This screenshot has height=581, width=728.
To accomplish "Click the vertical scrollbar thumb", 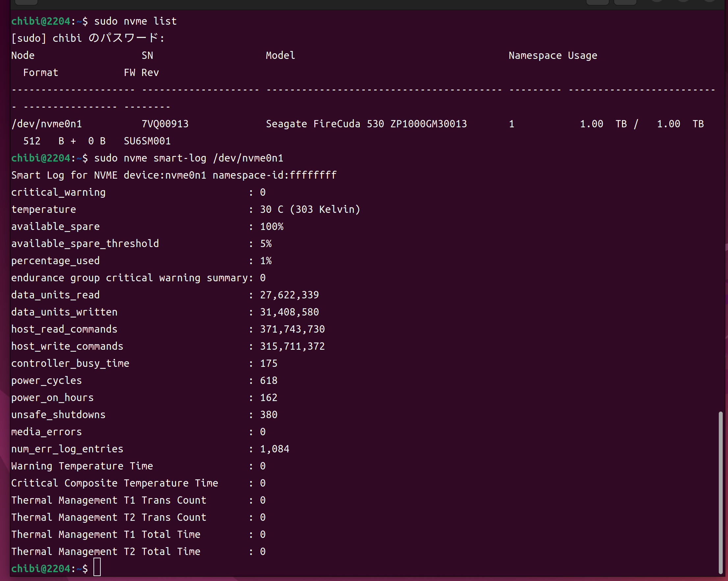I will [x=720, y=492].
